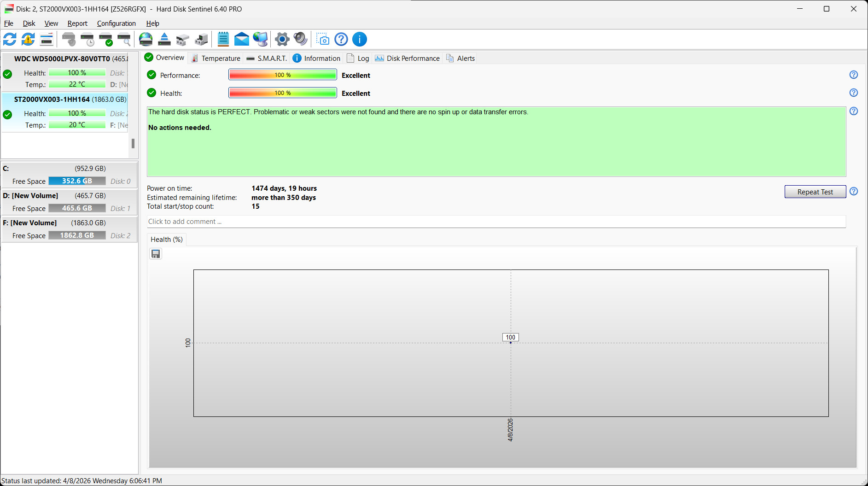This screenshot has width=868, height=486.
Task: Click the 4/8/2026 date label on graph
Action: pyautogui.click(x=510, y=430)
